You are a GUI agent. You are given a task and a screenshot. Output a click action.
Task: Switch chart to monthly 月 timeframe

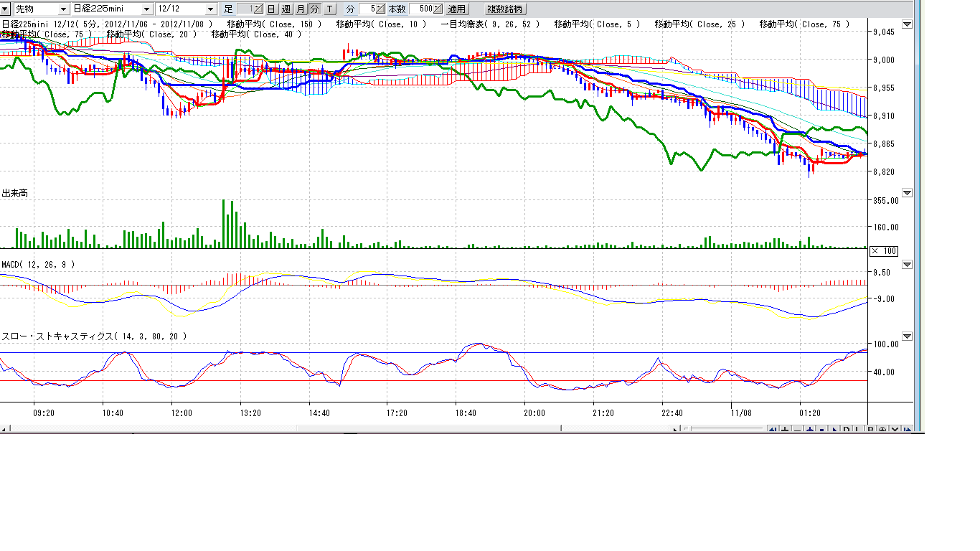(301, 9)
